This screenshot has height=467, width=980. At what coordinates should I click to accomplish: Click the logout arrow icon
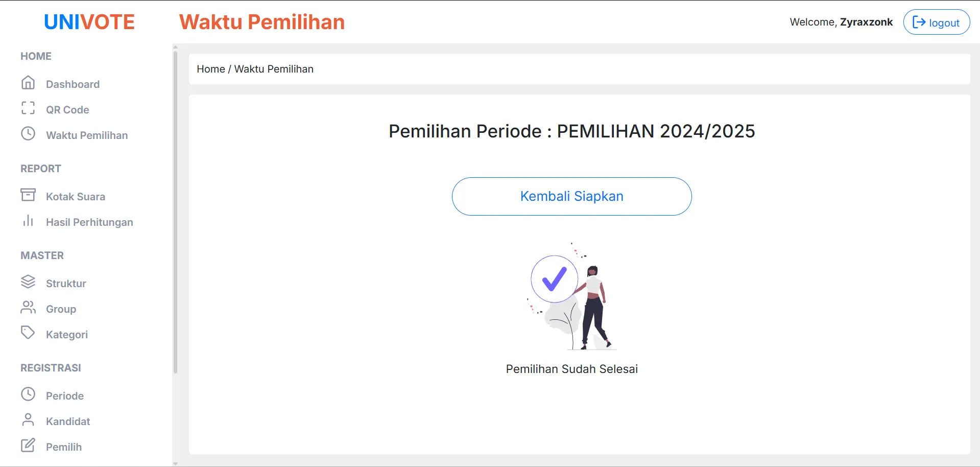(x=919, y=22)
